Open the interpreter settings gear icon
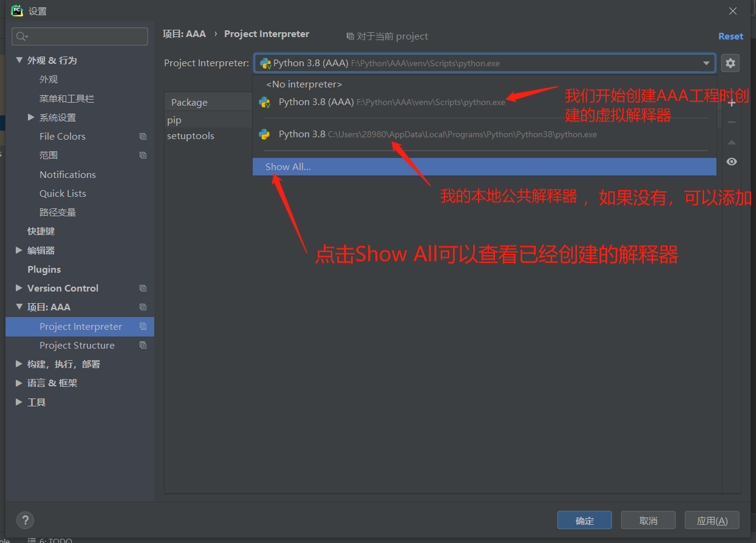This screenshot has width=756, height=543. [730, 63]
